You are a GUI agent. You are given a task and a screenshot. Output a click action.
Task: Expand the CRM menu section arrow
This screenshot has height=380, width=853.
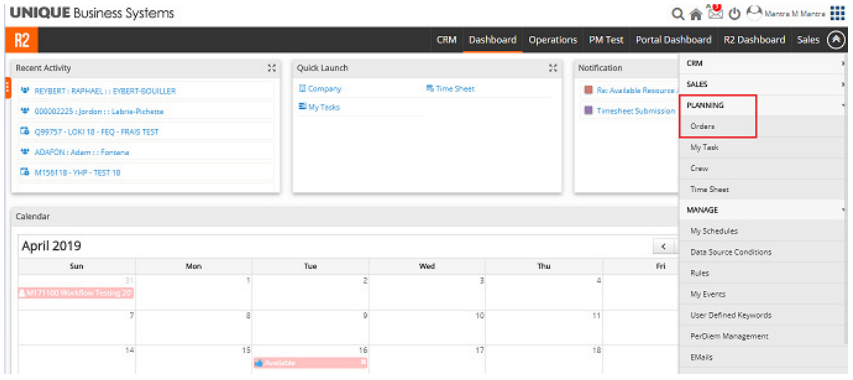[844, 64]
